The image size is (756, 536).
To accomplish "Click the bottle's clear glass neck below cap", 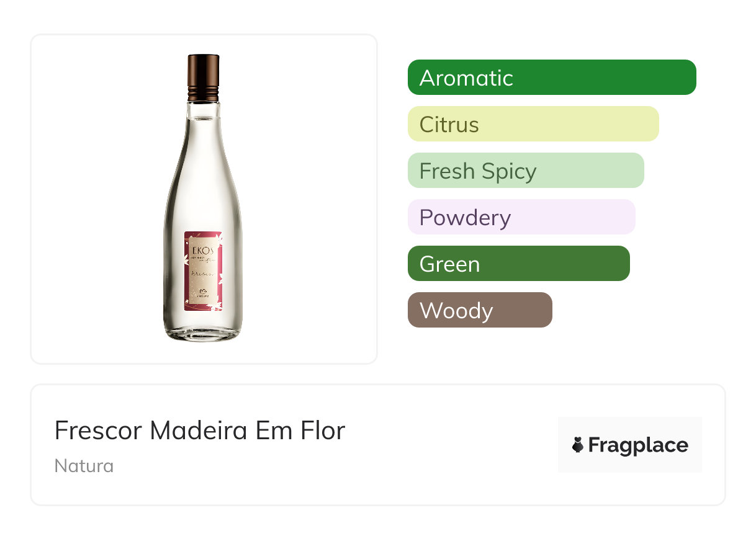I will [203, 112].
